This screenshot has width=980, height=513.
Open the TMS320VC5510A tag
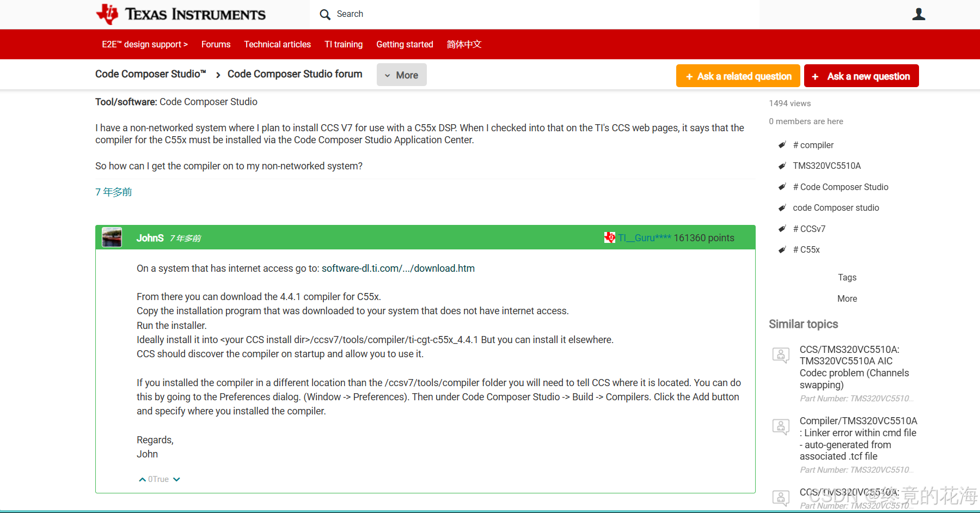[x=826, y=166]
